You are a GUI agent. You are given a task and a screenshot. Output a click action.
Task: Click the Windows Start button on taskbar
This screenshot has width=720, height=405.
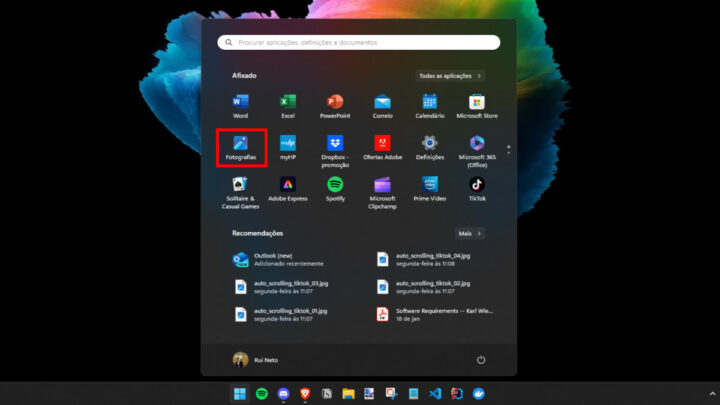(240, 394)
